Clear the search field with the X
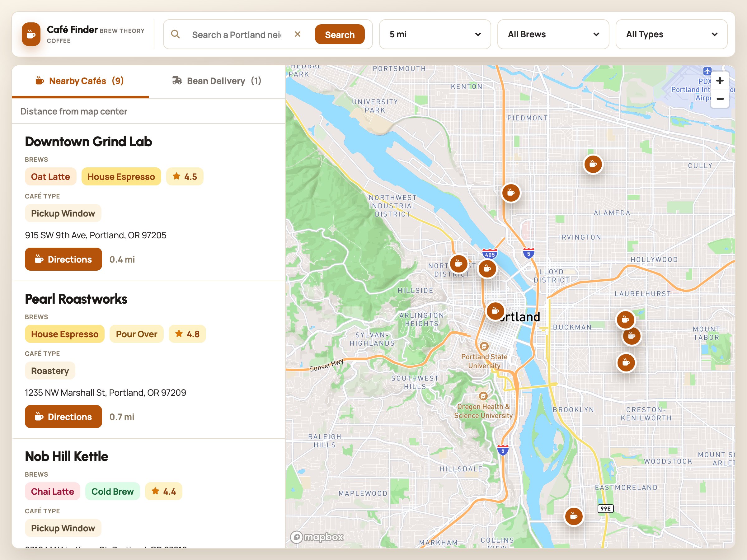This screenshot has height=560, width=747. point(298,34)
